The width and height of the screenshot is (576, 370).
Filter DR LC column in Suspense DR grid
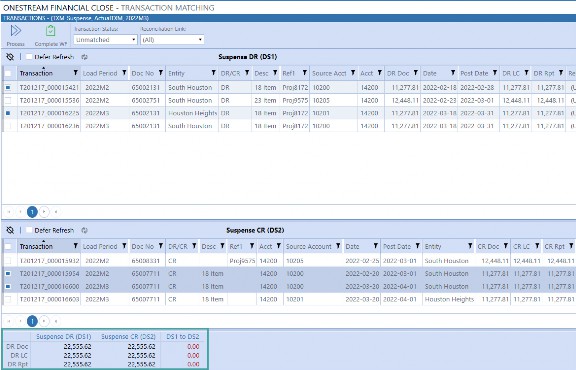tap(526, 73)
